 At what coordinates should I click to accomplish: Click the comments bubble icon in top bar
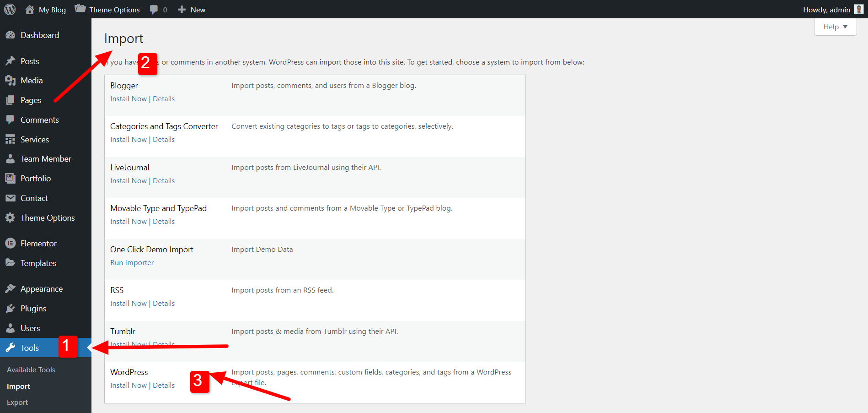[154, 10]
